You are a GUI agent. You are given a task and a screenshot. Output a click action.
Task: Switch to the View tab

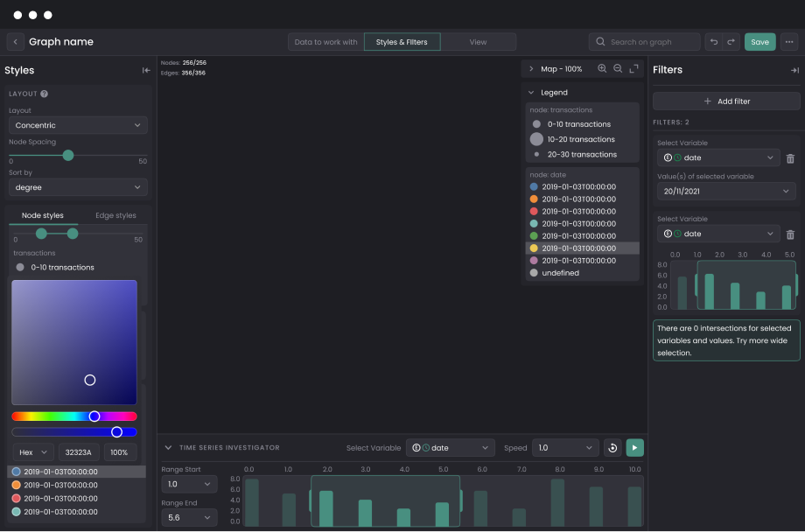(x=478, y=42)
